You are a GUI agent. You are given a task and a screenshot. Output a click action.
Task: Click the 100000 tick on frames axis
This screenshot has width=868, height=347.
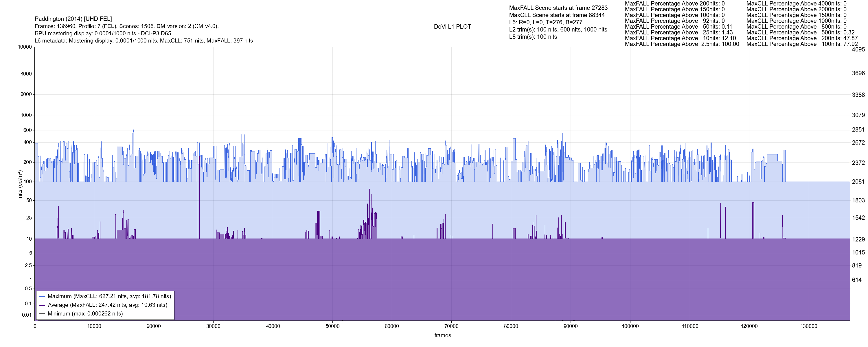click(x=630, y=326)
